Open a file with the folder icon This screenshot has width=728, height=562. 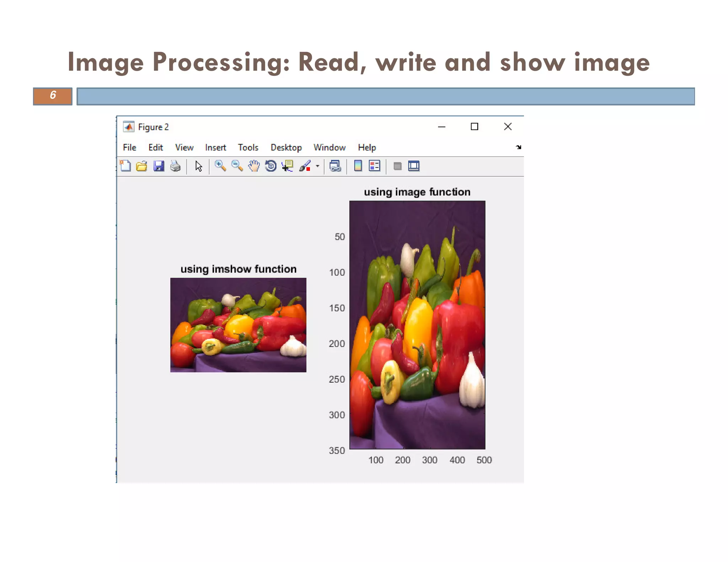pos(142,166)
